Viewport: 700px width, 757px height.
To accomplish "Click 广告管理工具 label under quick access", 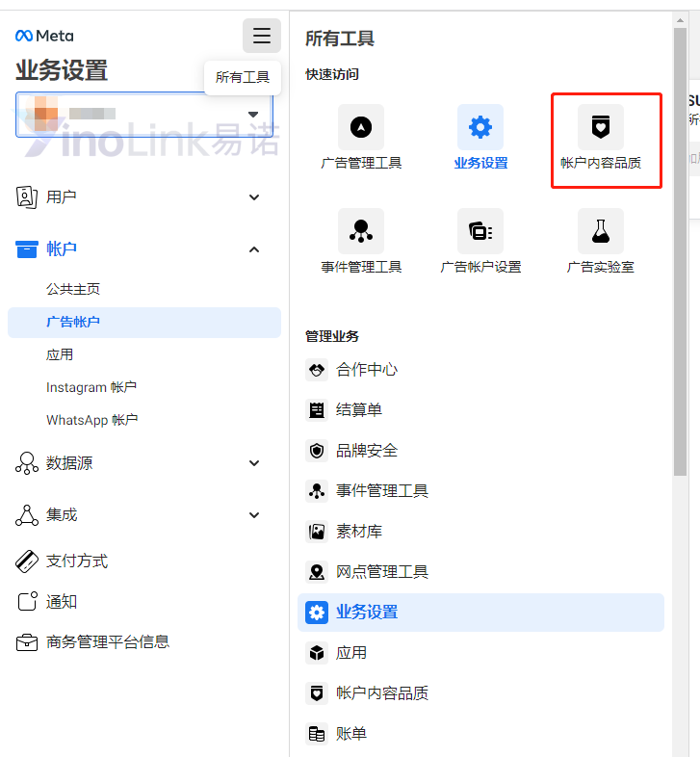I will [x=361, y=163].
